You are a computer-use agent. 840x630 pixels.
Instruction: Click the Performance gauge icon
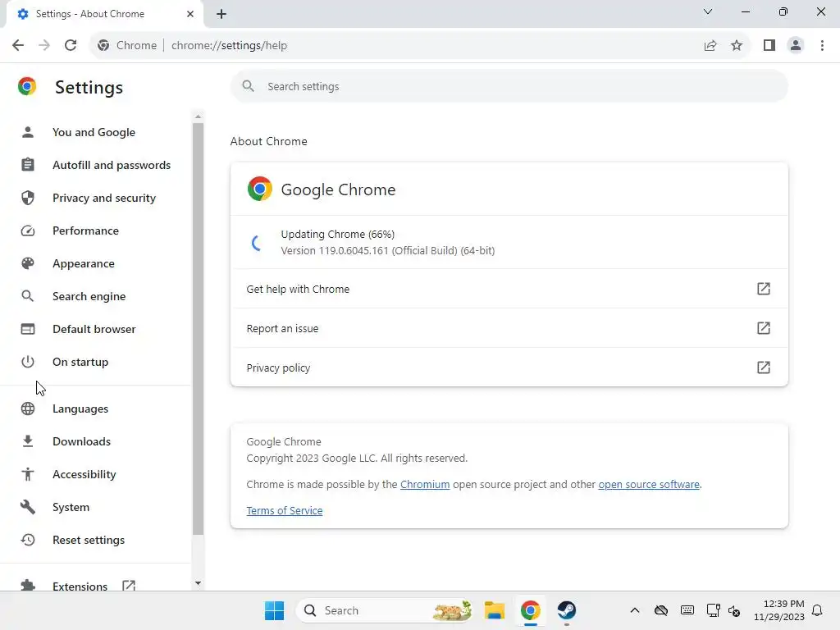(x=28, y=231)
